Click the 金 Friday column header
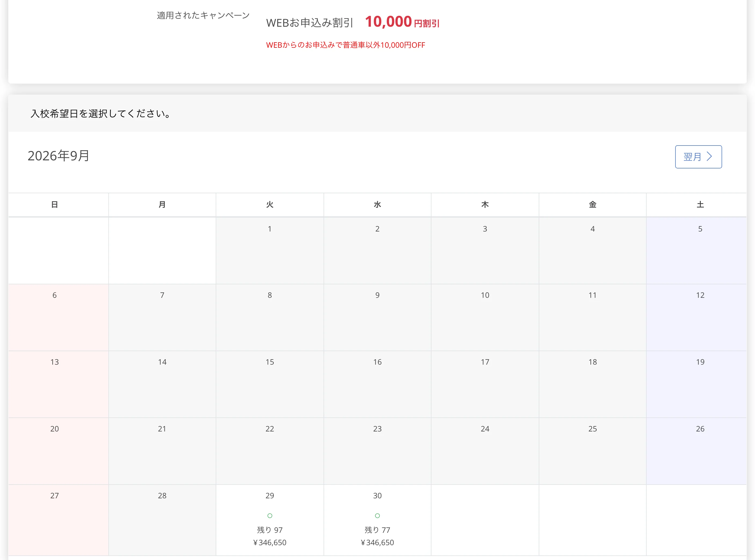The width and height of the screenshot is (755, 560). pos(592,204)
